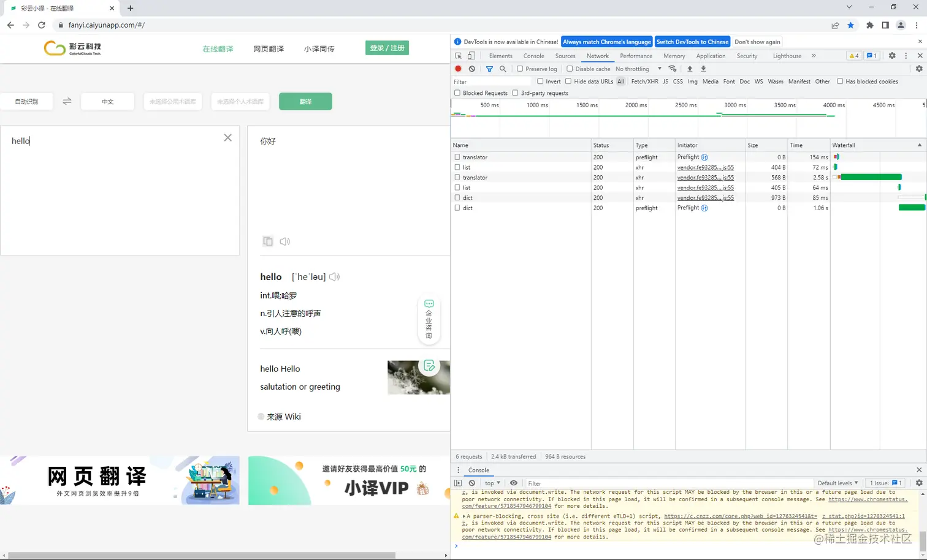This screenshot has height=560, width=927.
Task: Click Switch DevTools to Chinese
Action: [692, 42]
